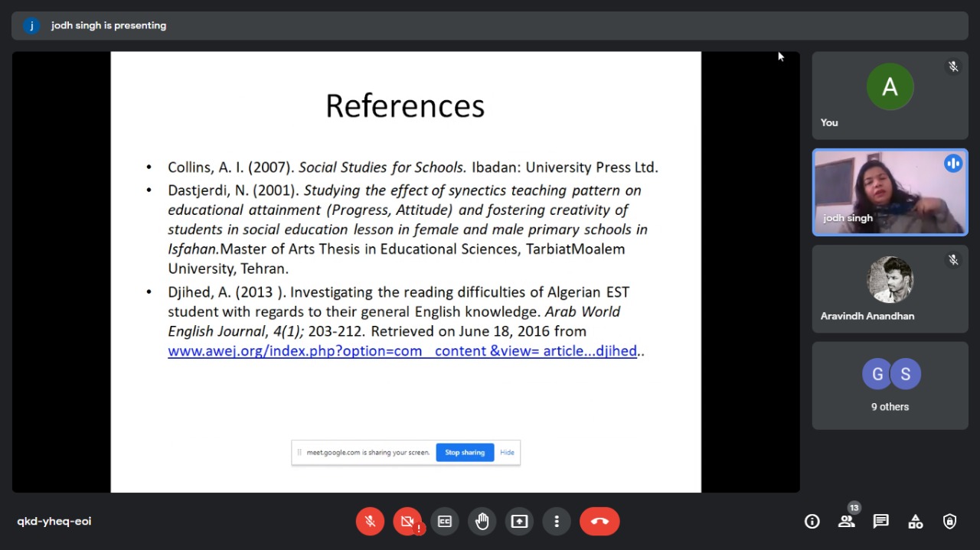Click muted mic icon on You tile
This screenshot has width=980, height=550.
(x=953, y=67)
